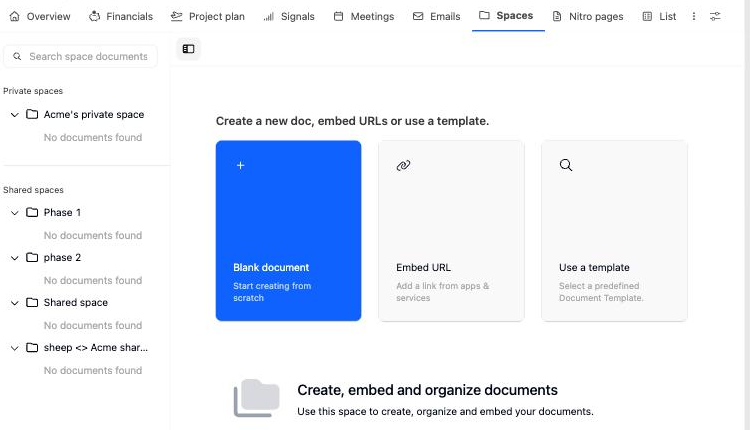Viewport: 750px width, 430px height.
Task: Select the phase 2 space
Action: pos(62,257)
